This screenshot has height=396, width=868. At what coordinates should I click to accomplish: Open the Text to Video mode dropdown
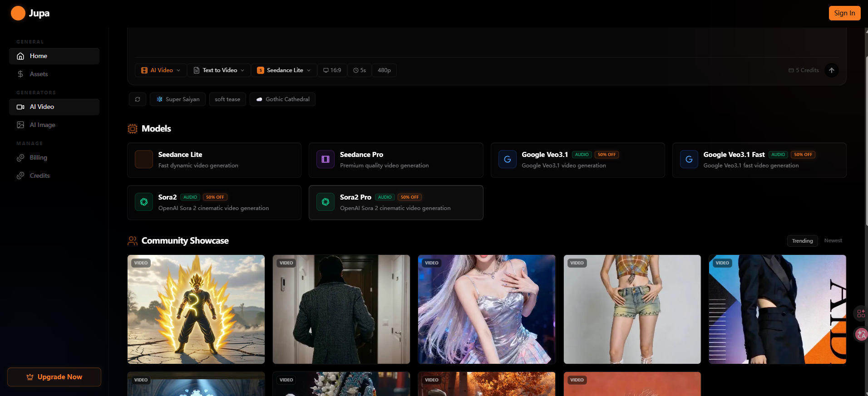pyautogui.click(x=219, y=70)
